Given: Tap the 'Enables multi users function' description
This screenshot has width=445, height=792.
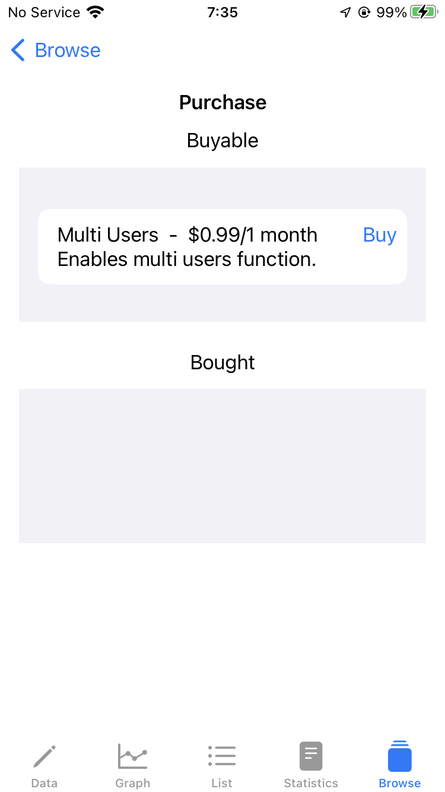Looking at the screenshot, I should (186, 260).
